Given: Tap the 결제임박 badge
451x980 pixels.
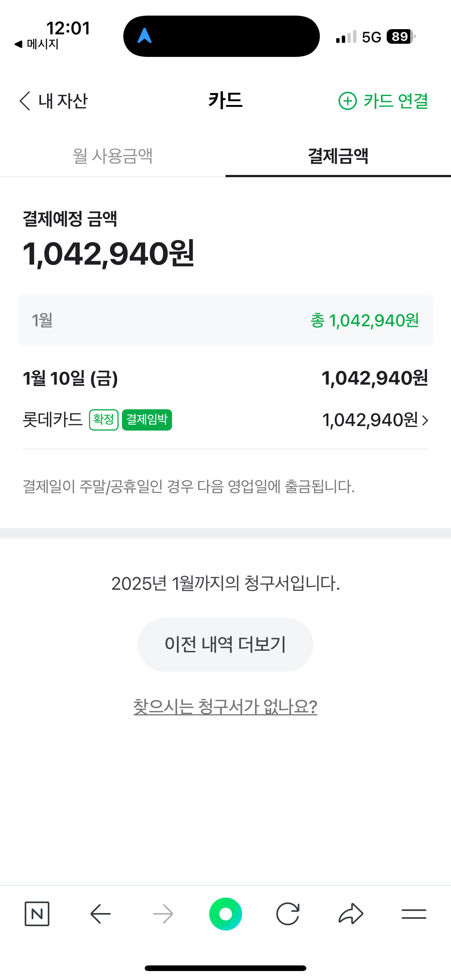Looking at the screenshot, I should [147, 420].
